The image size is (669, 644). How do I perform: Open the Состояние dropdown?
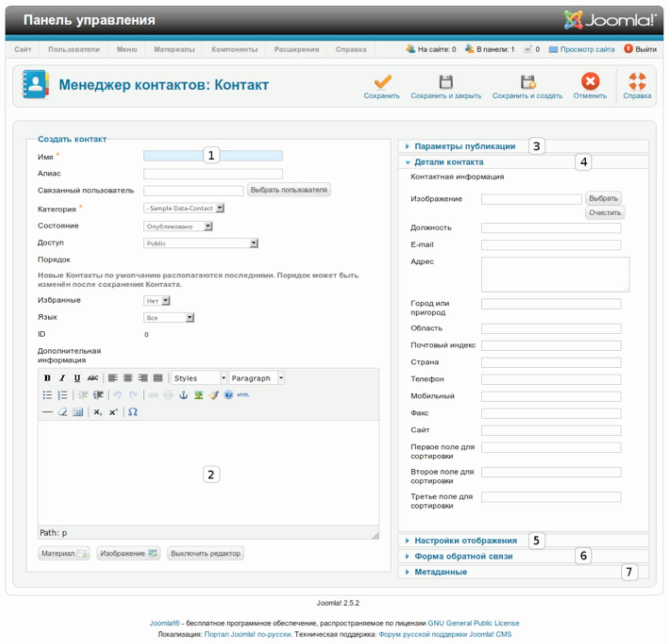point(178,227)
